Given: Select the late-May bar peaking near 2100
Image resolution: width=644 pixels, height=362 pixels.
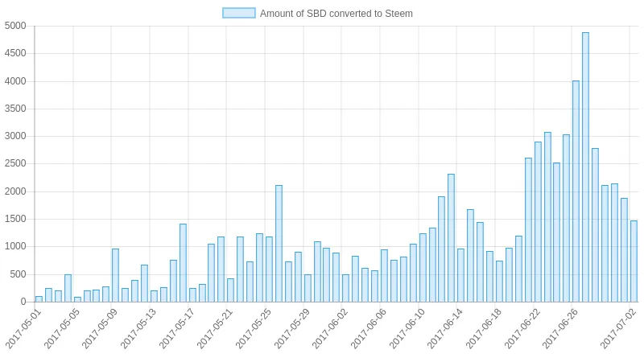Looking at the screenshot, I should pos(279,244).
